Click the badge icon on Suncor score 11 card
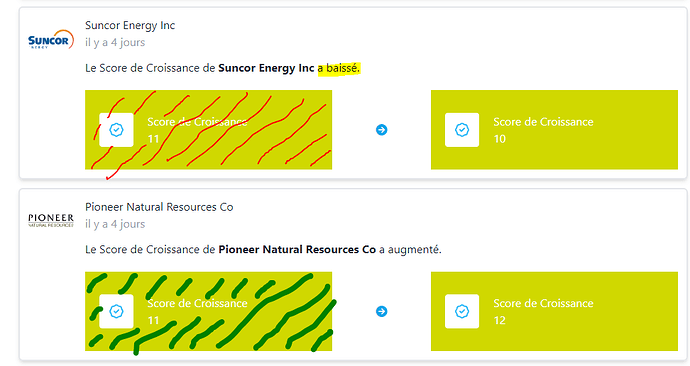The image size is (690, 366). 116,130
